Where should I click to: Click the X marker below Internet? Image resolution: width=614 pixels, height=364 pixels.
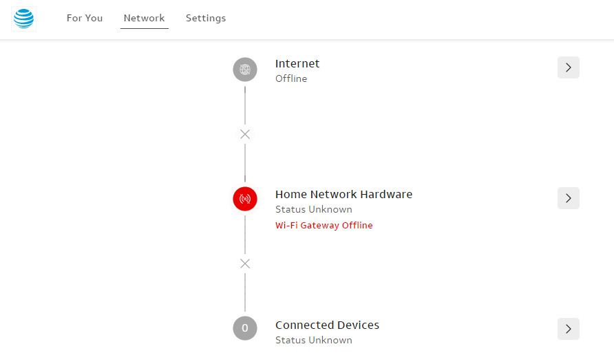tap(245, 134)
